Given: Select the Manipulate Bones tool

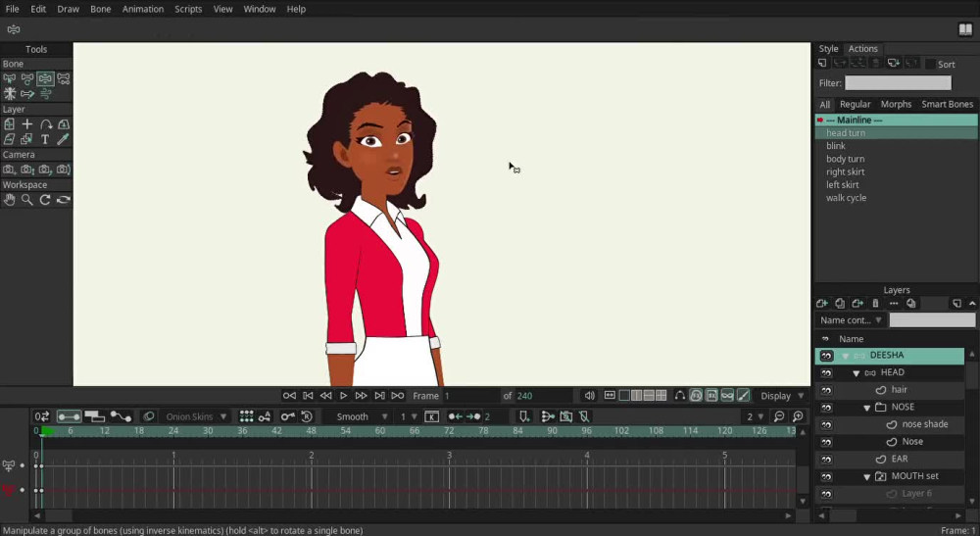Looking at the screenshot, I should (x=45, y=78).
